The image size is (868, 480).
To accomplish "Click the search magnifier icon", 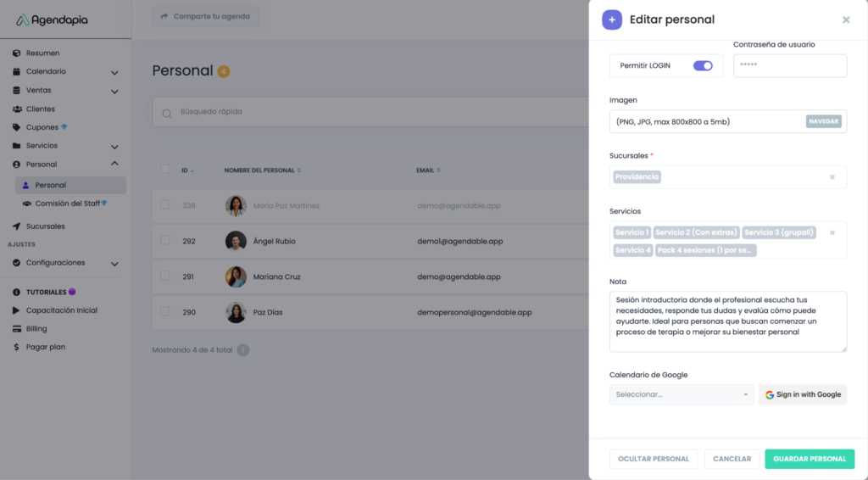I will tap(167, 112).
